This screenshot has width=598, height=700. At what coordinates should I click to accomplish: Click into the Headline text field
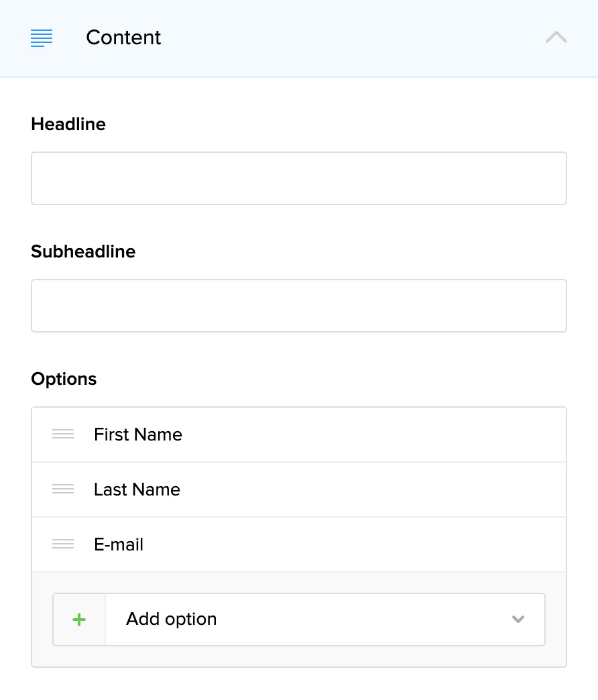coord(298,178)
